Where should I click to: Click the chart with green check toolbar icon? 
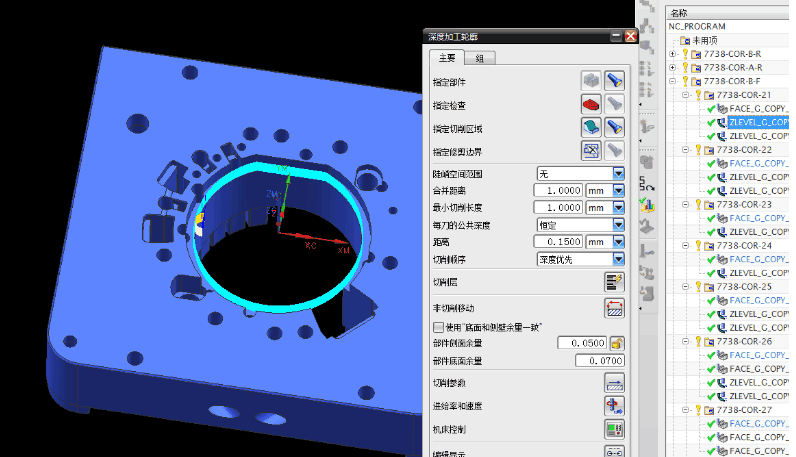click(647, 206)
